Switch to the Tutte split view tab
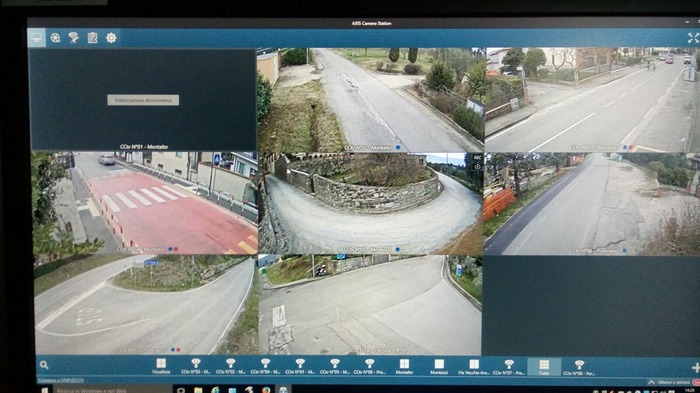This screenshot has width=700, height=393. 544,367
